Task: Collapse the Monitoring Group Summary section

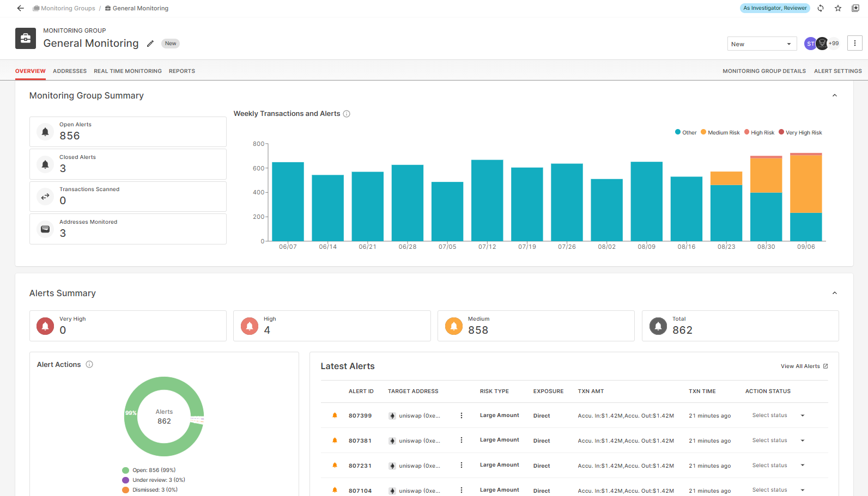Action: [x=835, y=96]
